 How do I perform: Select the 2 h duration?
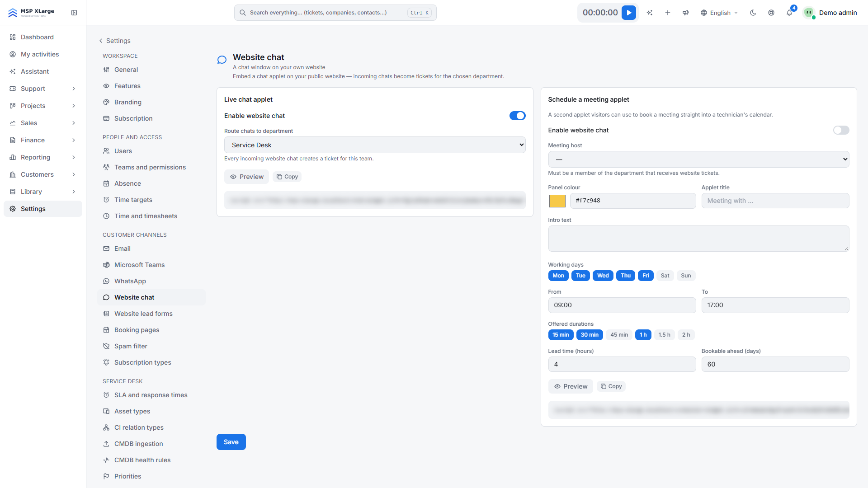(x=686, y=335)
